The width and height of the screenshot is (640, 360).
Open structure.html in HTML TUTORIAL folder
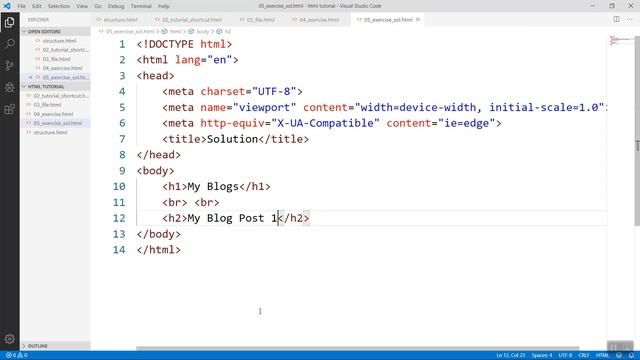[x=50, y=132]
